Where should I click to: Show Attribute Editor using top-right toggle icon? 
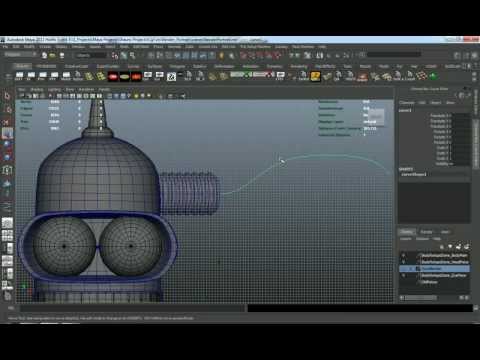point(458,55)
